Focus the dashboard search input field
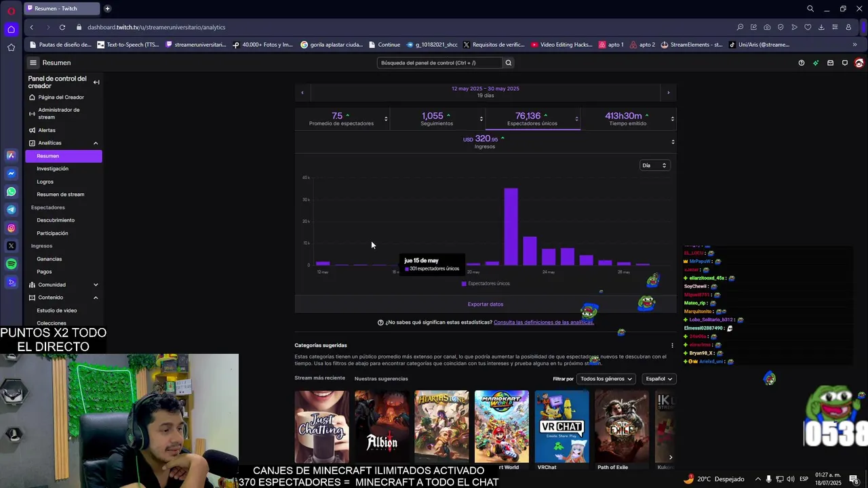The image size is (868, 488). click(x=439, y=62)
